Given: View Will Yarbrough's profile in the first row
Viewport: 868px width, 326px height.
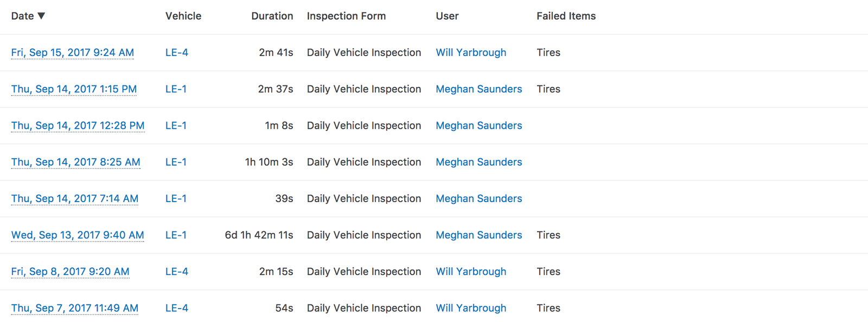Looking at the screenshot, I should click(x=471, y=53).
